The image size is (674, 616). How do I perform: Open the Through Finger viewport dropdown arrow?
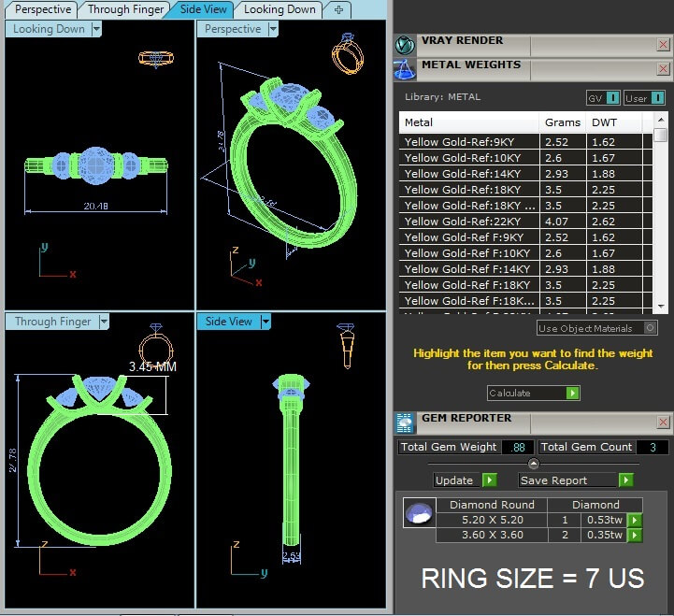point(104,322)
